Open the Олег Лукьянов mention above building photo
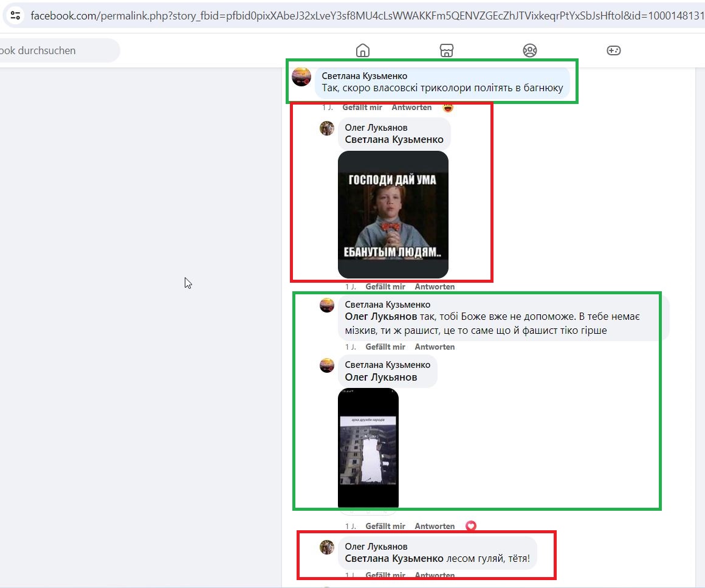Viewport: 705px width, 588px height. coord(381,378)
